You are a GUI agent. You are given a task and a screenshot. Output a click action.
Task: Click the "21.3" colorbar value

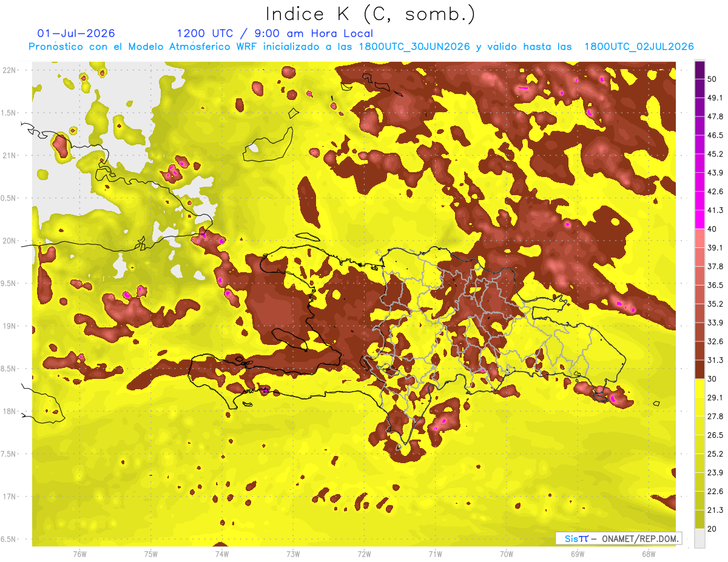[x=715, y=510]
